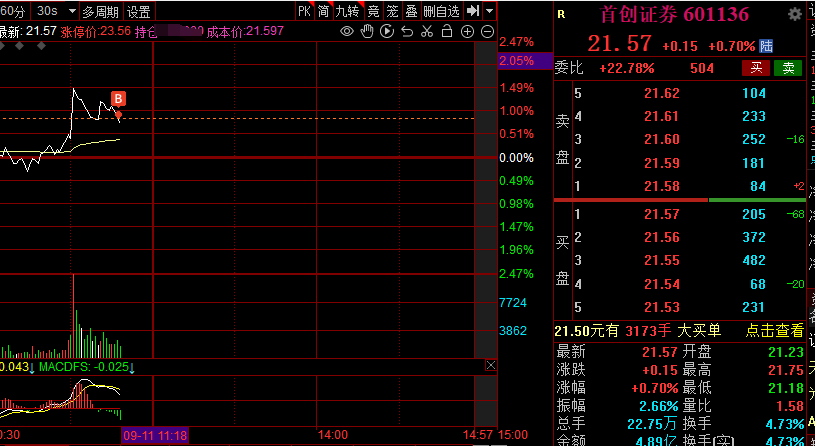Toggle the eye visibility icon in chart toolbar

coord(347,31)
